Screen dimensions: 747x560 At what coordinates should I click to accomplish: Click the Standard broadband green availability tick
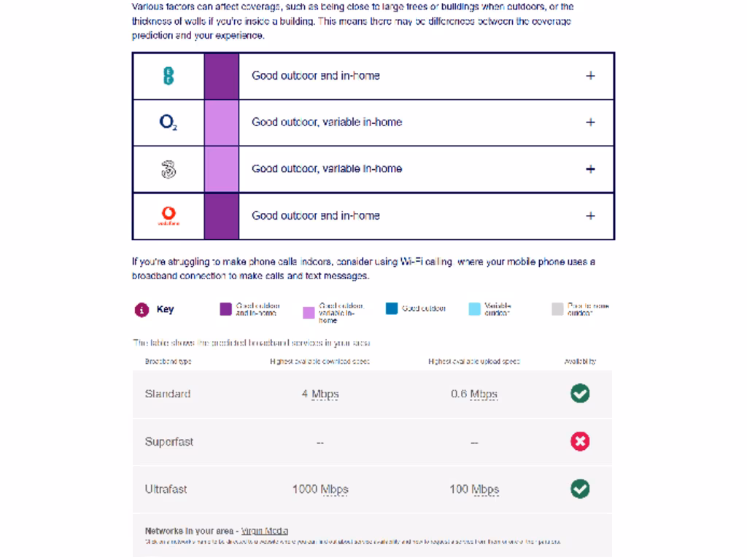click(x=580, y=394)
